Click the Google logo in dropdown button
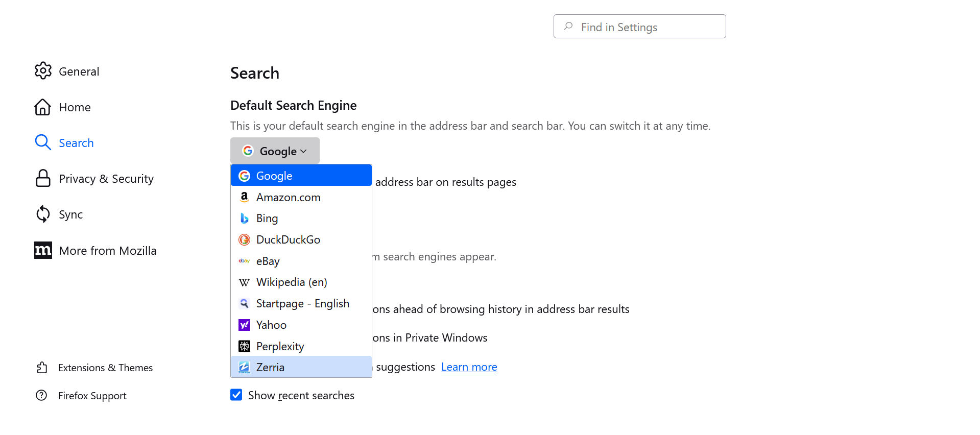The height and width of the screenshot is (435, 980). tap(248, 151)
